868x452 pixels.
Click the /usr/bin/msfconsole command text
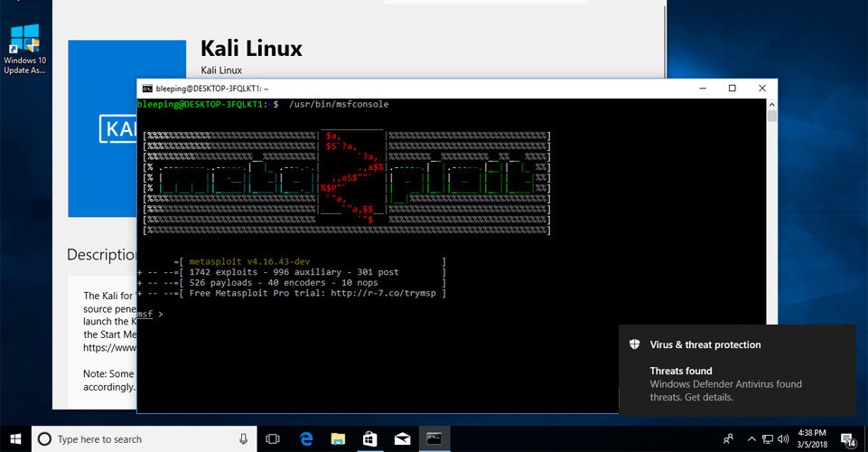pyautogui.click(x=339, y=104)
